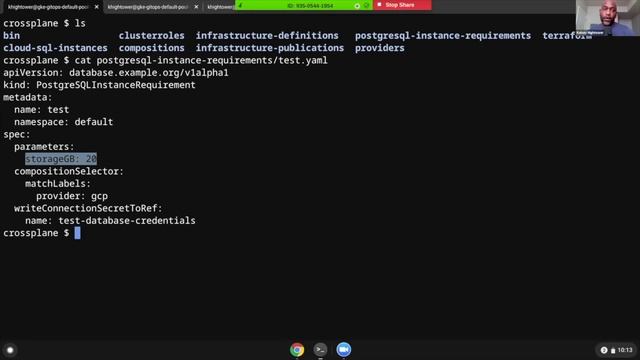Image resolution: width=640 pixels, height=360 pixels.
Task: Click the highlighted 'storageGB: 20' text
Action: pyautogui.click(x=61, y=159)
